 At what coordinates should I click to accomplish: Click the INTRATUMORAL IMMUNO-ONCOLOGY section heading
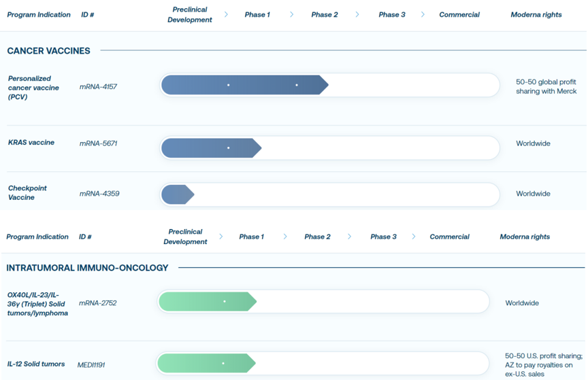87,268
